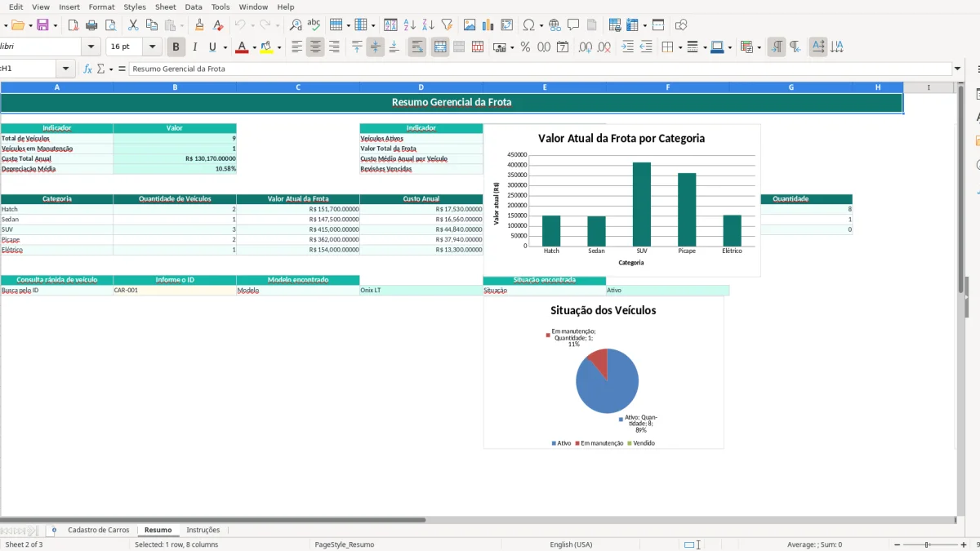Toggle Wrap Text button
This screenshot has height=551, width=980.
point(417,47)
